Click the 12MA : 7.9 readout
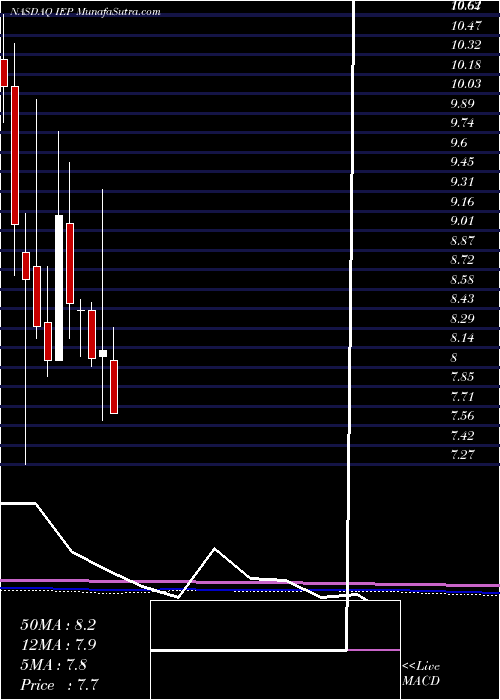Viewport: 500px width, 700px height. [58, 645]
